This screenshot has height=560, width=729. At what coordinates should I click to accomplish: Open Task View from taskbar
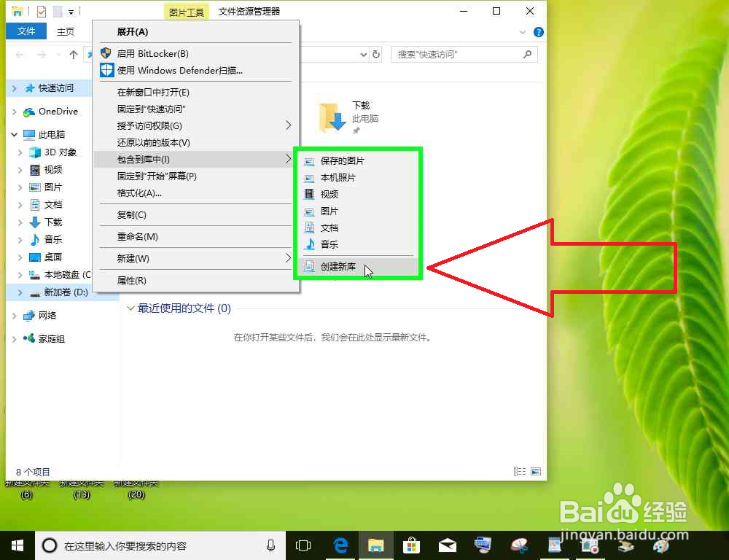pos(303,545)
